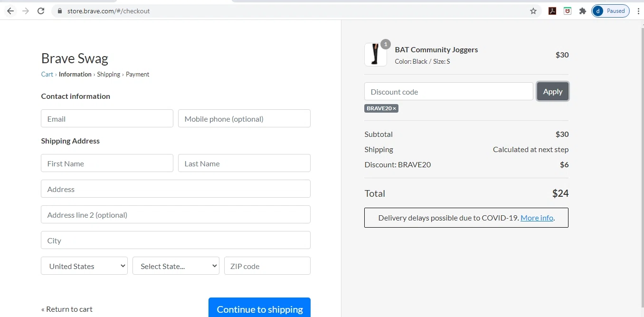Focus the Address field
This screenshot has height=317, width=644.
(x=176, y=189)
